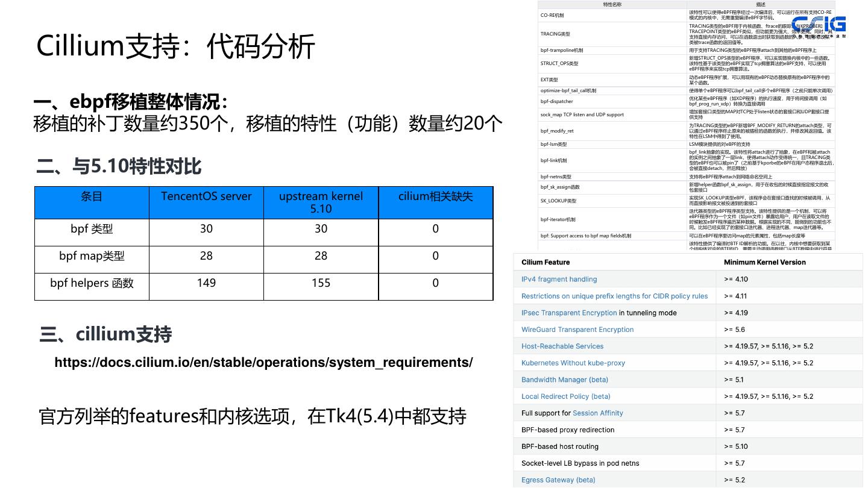Image resolution: width=868 pixels, height=488 pixels.
Task: Visit the WireGuard Transparent Encryption link
Action: click(577, 330)
